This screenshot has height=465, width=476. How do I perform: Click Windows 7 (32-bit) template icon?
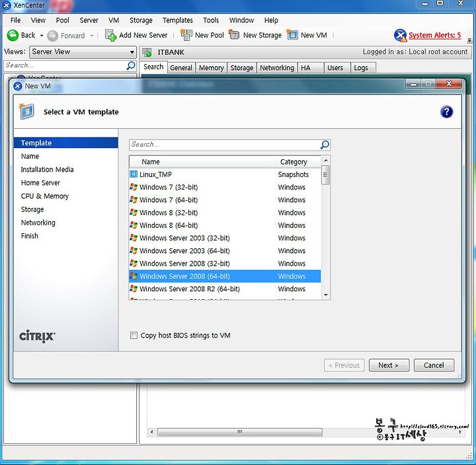(134, 187)
